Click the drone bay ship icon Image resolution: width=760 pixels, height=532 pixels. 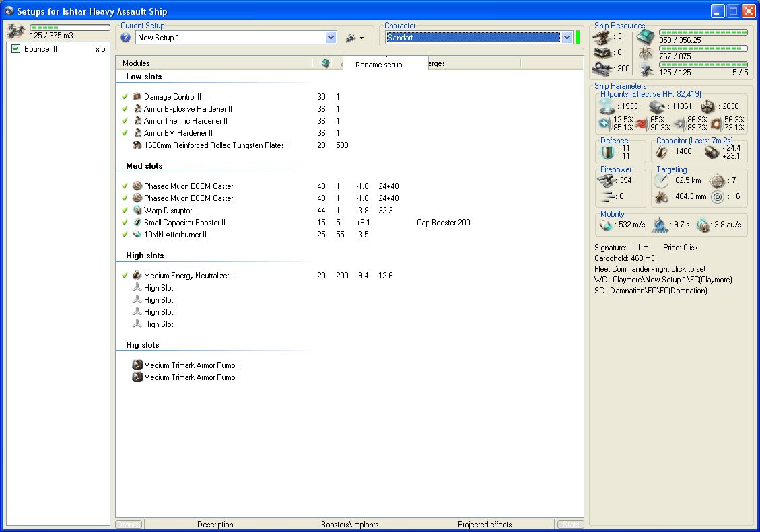[x=15, y=32]
